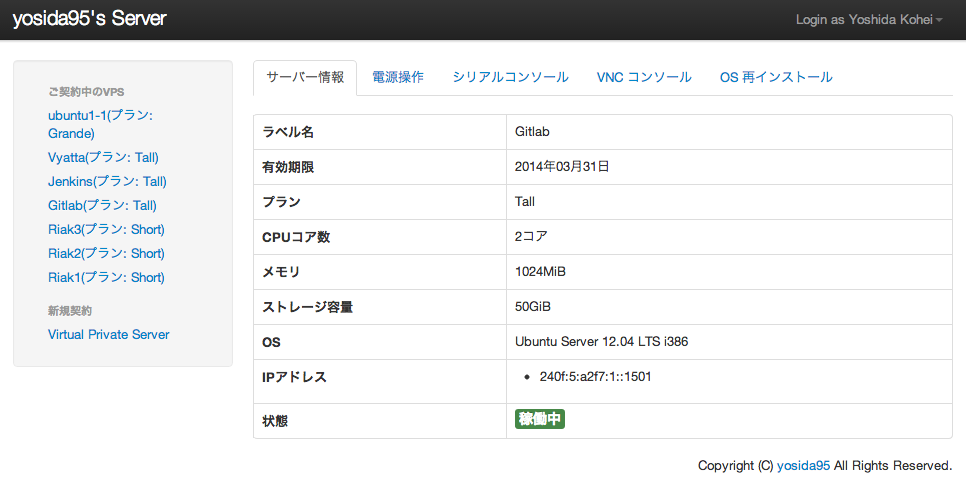Image resolution: width=966 pixels, height=480 pixels.
Task: Click the Ubuntu Server 12.04 LTS value
Action: tap(601, 342)
